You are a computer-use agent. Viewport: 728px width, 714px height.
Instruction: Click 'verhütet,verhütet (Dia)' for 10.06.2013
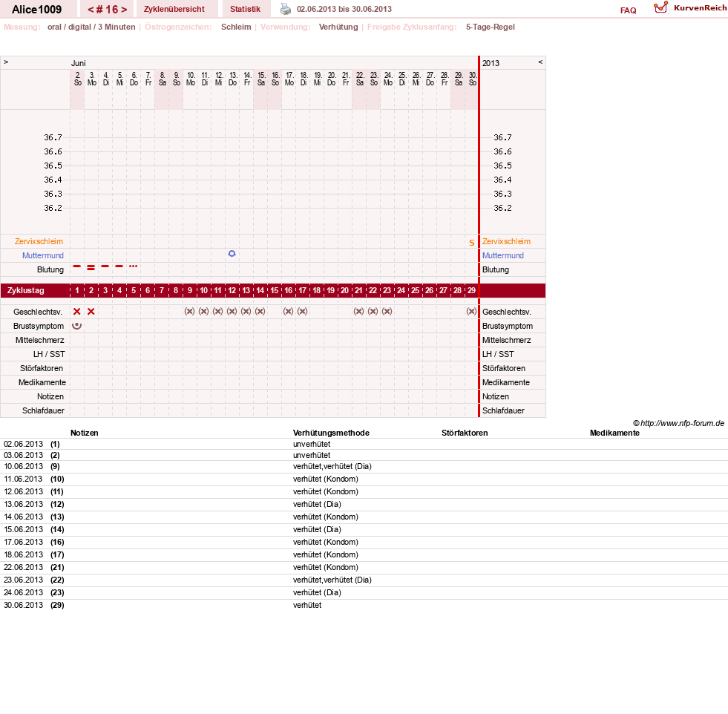point(332,467)
